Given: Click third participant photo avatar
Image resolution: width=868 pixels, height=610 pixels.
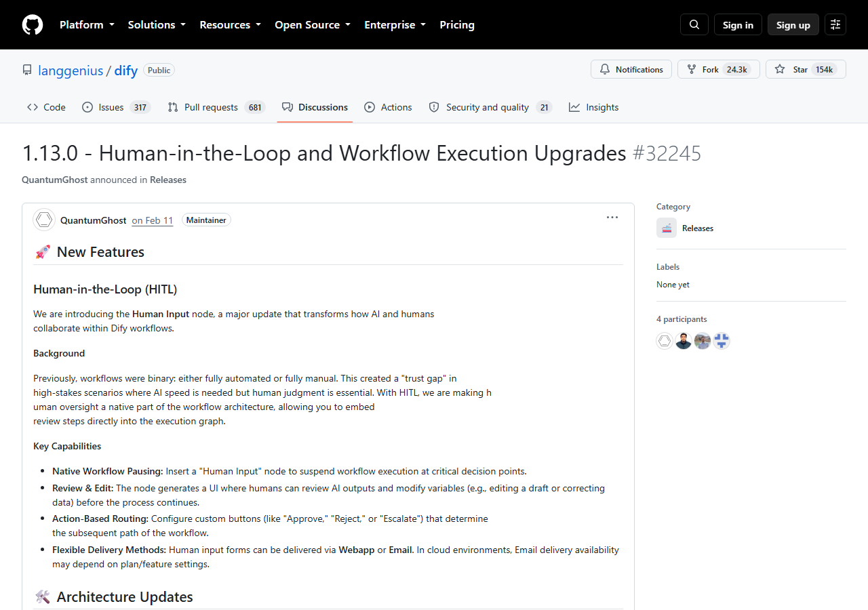Looking at the screenshot, I should (703, 341).
